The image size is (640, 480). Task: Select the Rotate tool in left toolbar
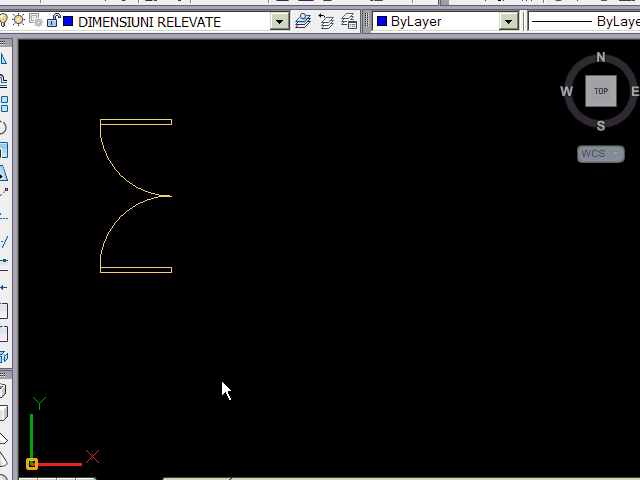click(4, 127)
